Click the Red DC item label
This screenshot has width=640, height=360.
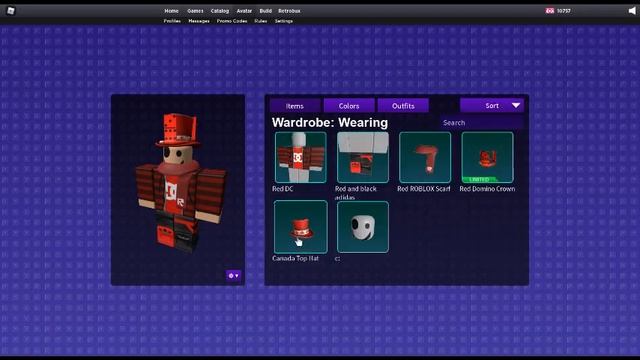point(282,189)
